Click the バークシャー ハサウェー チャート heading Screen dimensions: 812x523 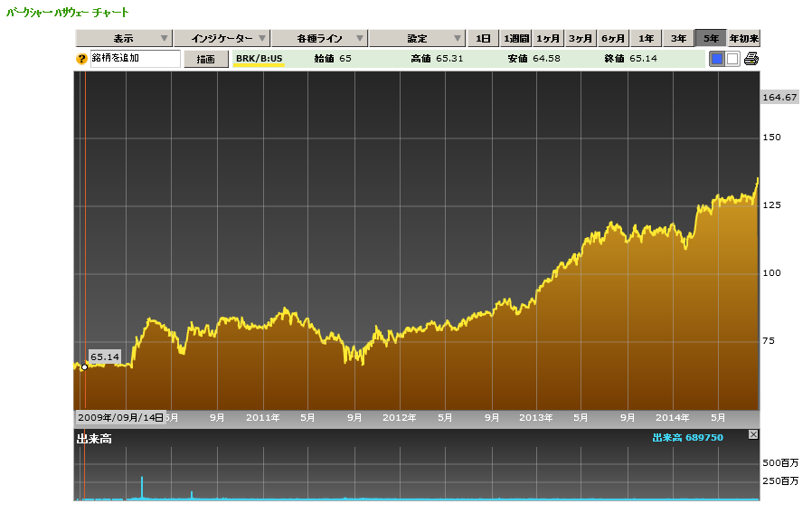[x=67, y=13]
